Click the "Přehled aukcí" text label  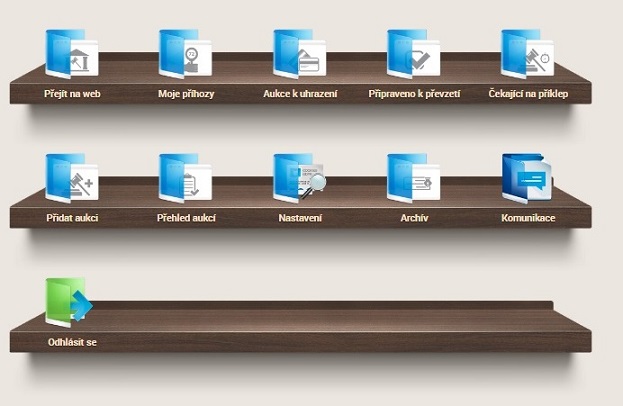(x=186, y=218)
